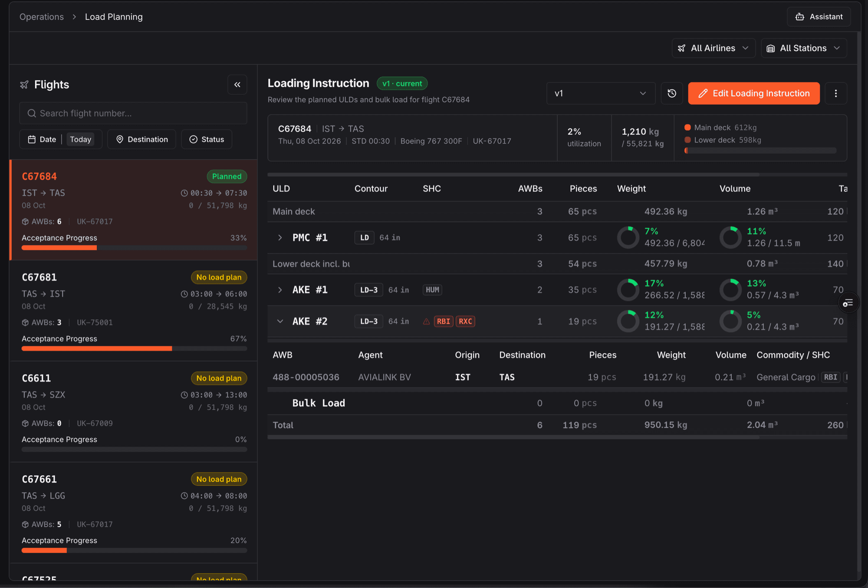Click the HUM tag in AKE #1 row

click(432, 290)
